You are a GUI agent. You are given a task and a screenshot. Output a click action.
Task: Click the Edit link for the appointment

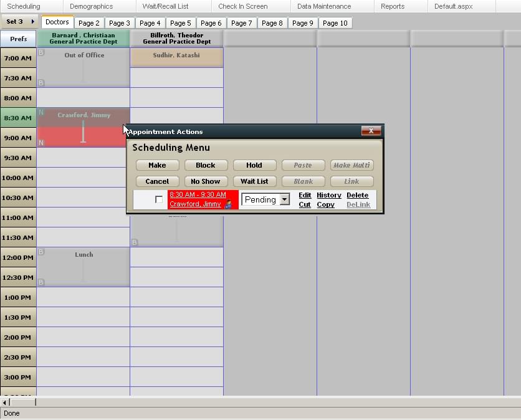pyautogui.click(x=304, y=195)
